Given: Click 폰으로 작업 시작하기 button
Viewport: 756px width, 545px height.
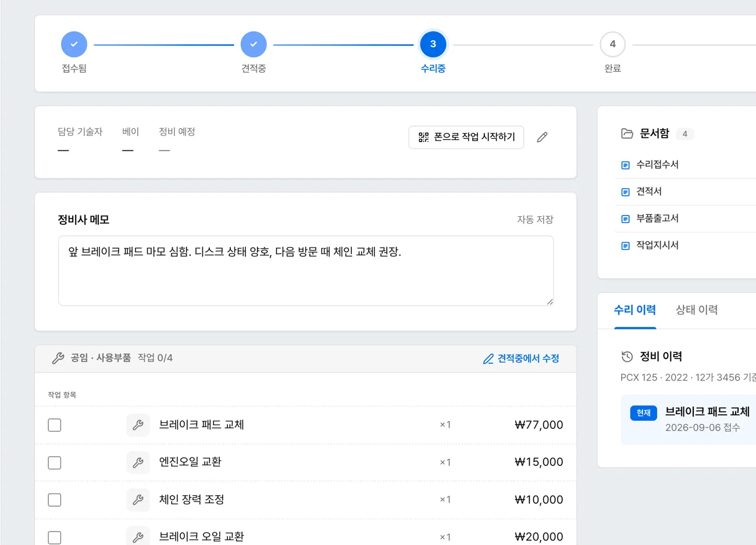Looking at the screenshot, I should (466, 137).
